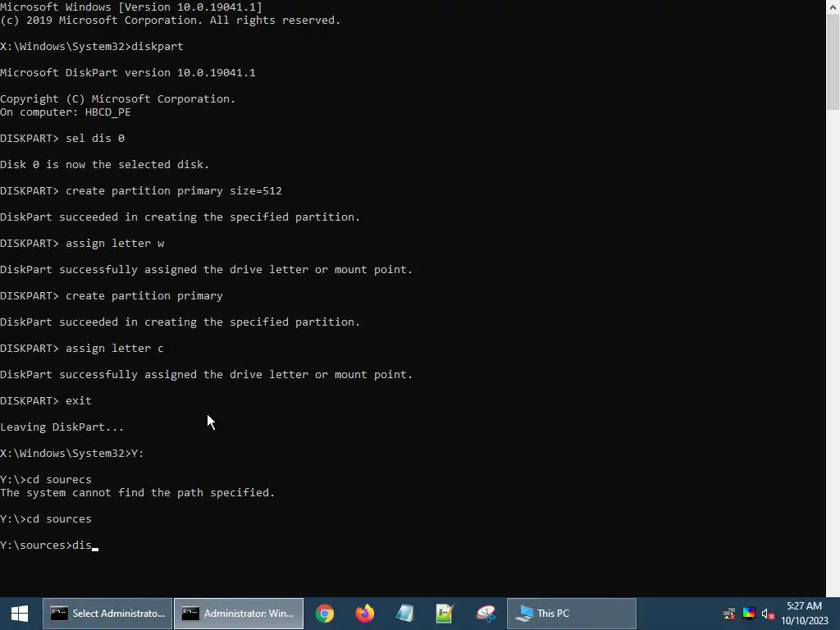The width and height of the screenshot is (840, 630).
Task: Click "create partition primary size=512" command text
Action: [x=174, y=190]
